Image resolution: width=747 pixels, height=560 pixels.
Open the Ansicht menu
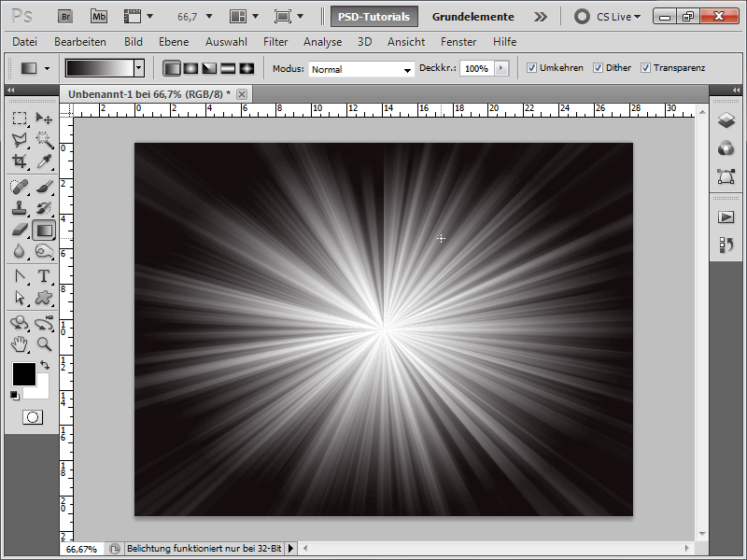tap(406, 42)
